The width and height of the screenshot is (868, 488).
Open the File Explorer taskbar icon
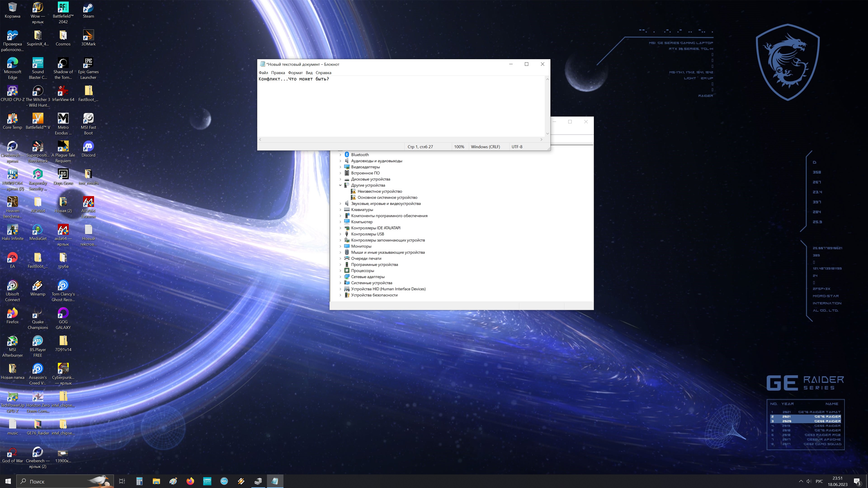click(x=156, y=481)
